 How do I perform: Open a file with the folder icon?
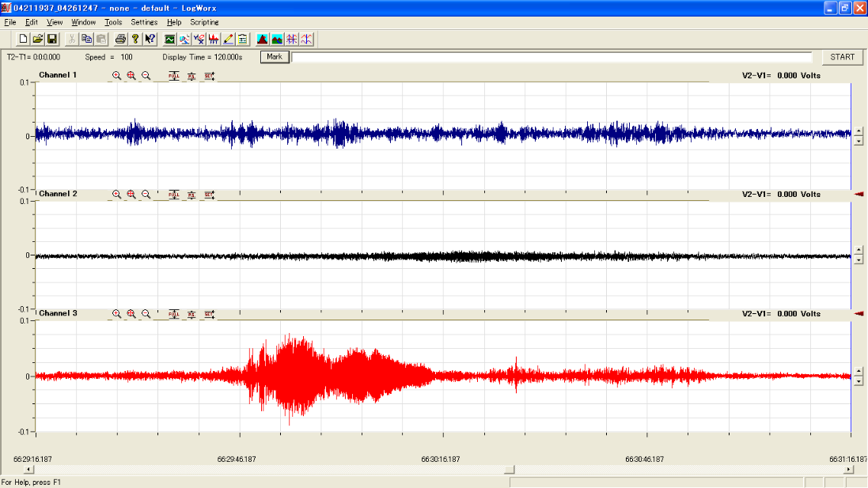click(x=37, y=39)
